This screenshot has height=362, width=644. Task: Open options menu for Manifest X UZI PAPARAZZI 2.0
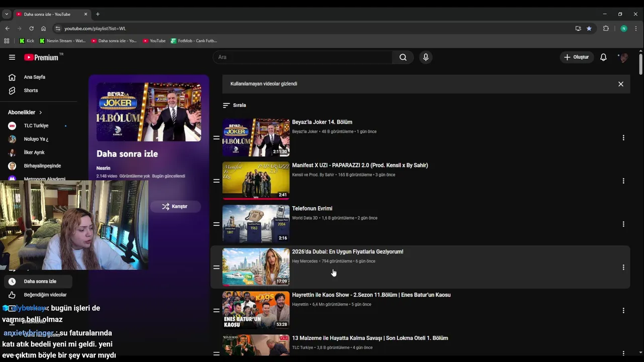tap(623, 181)
